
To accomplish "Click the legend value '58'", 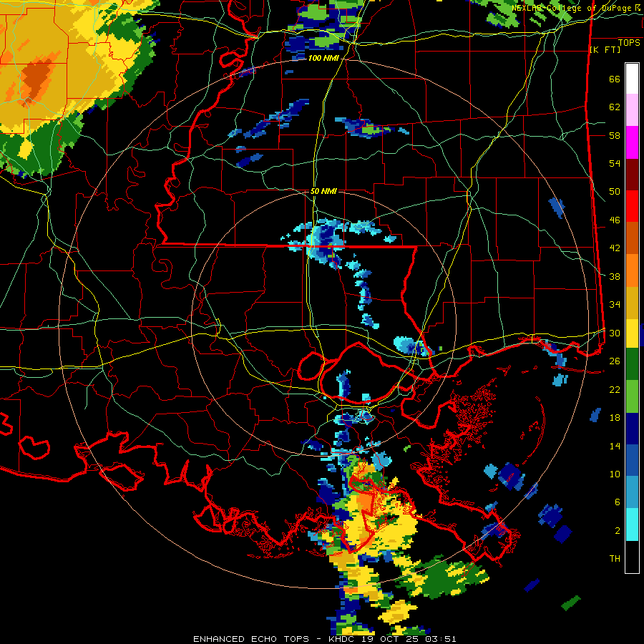I will click(615, 135).
